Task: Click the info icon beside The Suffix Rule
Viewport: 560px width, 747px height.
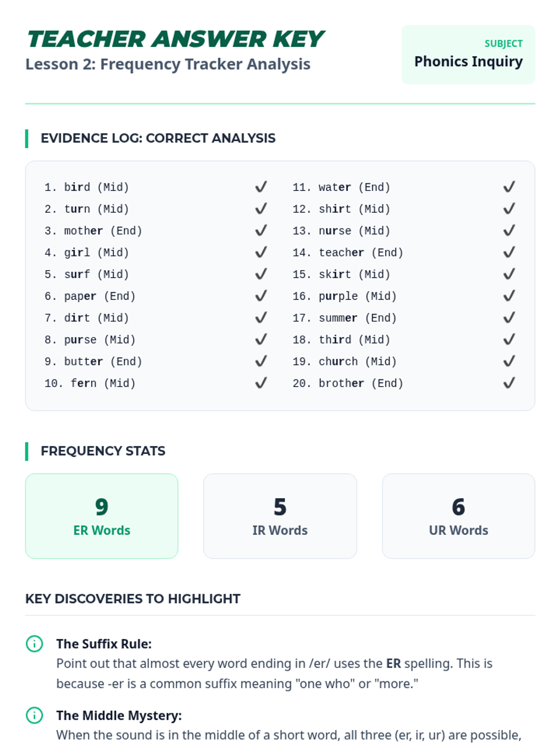Action: point(34,644)
